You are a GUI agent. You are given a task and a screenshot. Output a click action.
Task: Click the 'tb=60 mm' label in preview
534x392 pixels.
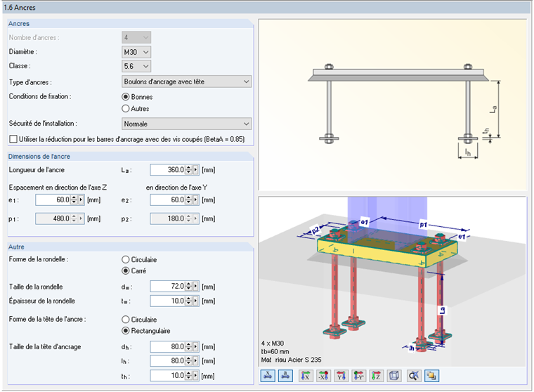coord(275,351)
